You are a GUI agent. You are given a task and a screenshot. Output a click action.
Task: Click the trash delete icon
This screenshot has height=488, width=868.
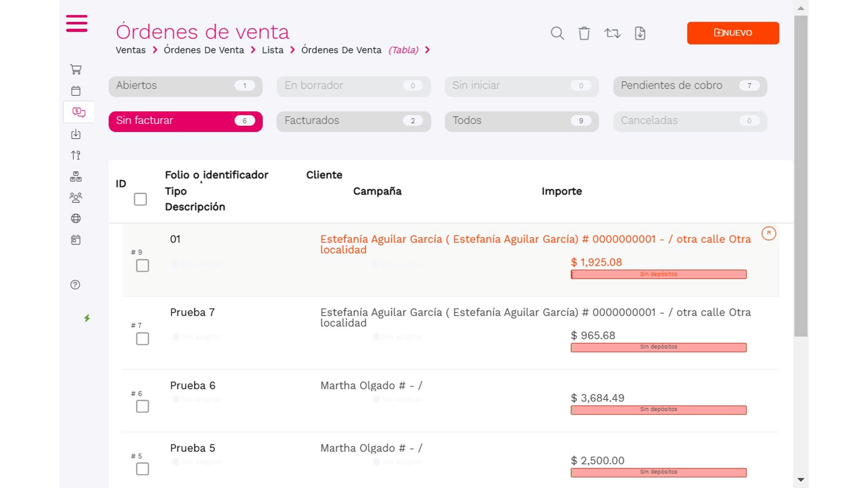point(584,33)
